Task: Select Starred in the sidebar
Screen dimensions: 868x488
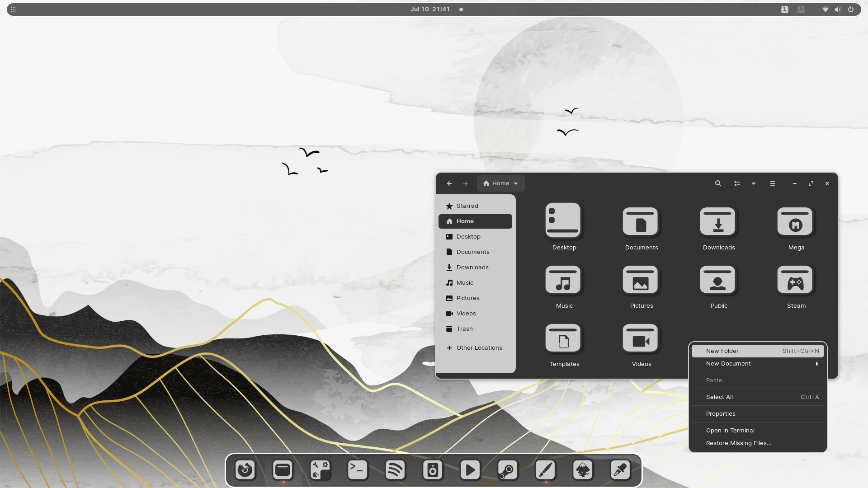Action: [x=475, y=206]
